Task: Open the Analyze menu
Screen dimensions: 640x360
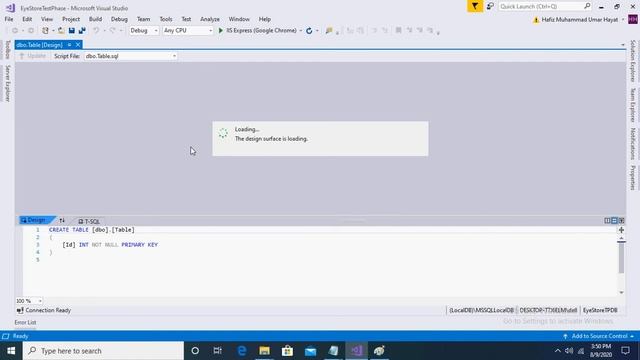Action: (210, 19)
